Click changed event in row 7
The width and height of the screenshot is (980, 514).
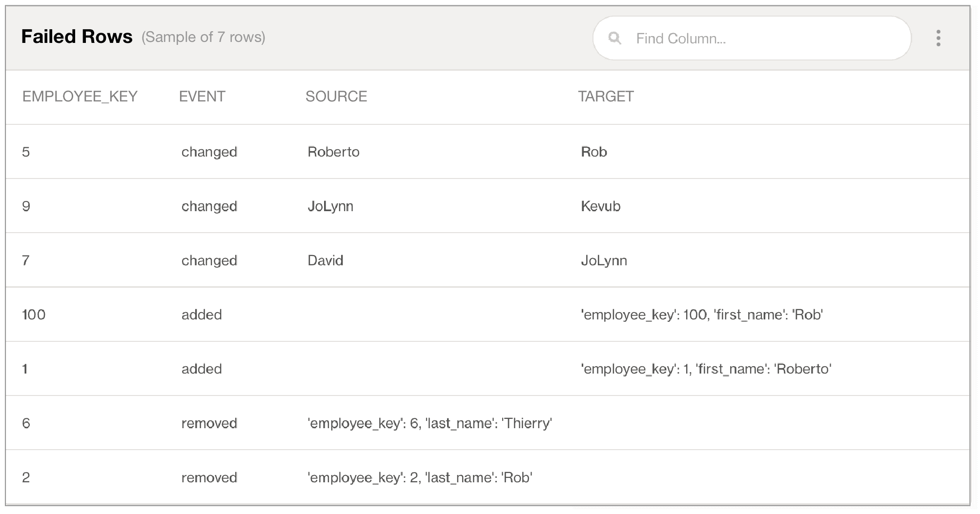click(x=209, y=261)
